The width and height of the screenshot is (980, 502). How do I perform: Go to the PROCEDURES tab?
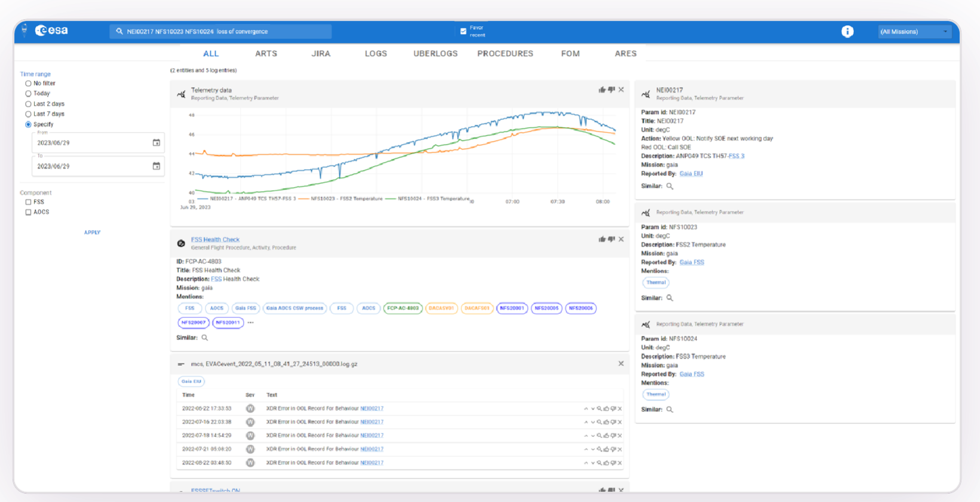pyautogui.click(x=505, y=53)
